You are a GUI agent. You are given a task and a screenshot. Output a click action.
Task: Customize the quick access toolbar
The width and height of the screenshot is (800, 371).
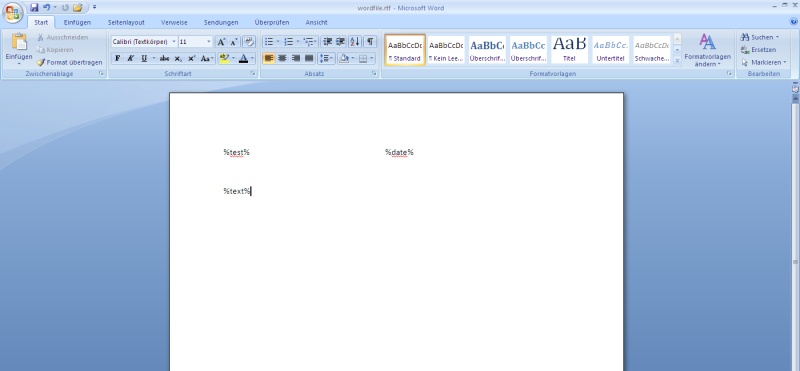[94, 8]
